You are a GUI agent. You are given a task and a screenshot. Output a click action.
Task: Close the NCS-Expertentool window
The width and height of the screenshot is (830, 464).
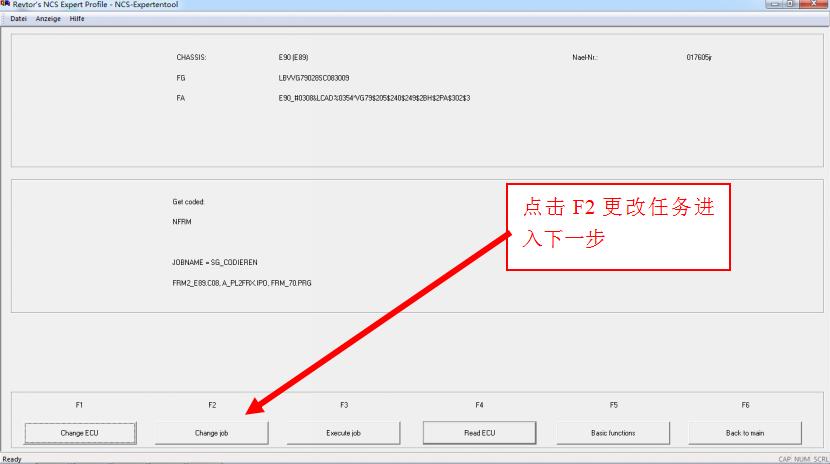tap(813, 4)
